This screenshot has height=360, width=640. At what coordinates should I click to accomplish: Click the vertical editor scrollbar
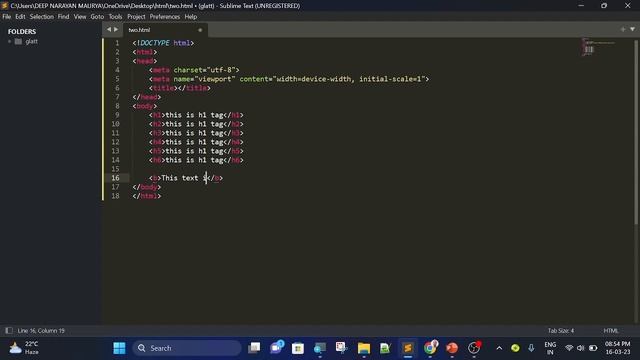point(636,131)
